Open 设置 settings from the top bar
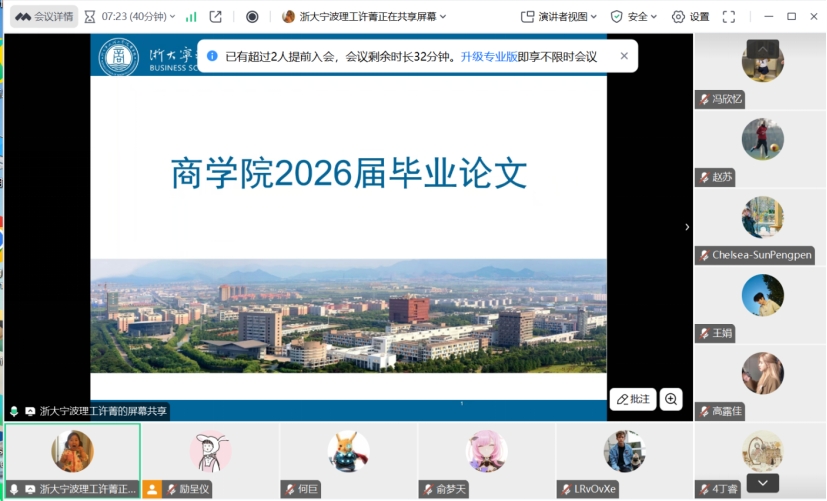Screen dimensions: 827x501 tap(690, 17)
